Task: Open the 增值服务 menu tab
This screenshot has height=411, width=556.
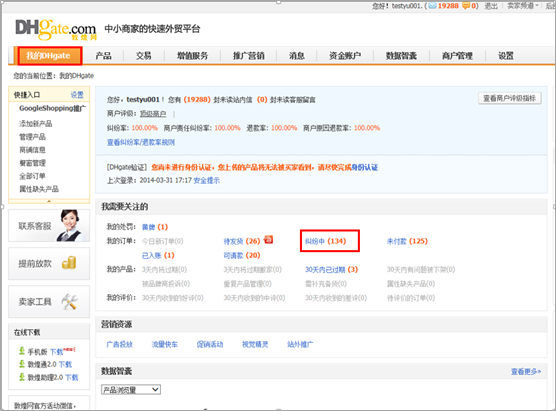Action: [193, 56]
